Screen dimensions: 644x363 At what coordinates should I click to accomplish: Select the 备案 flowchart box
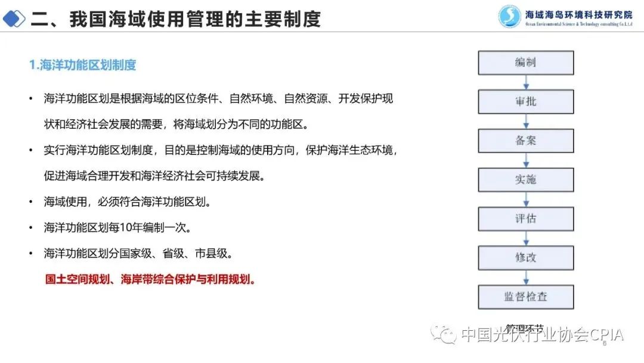click(525, 141)
